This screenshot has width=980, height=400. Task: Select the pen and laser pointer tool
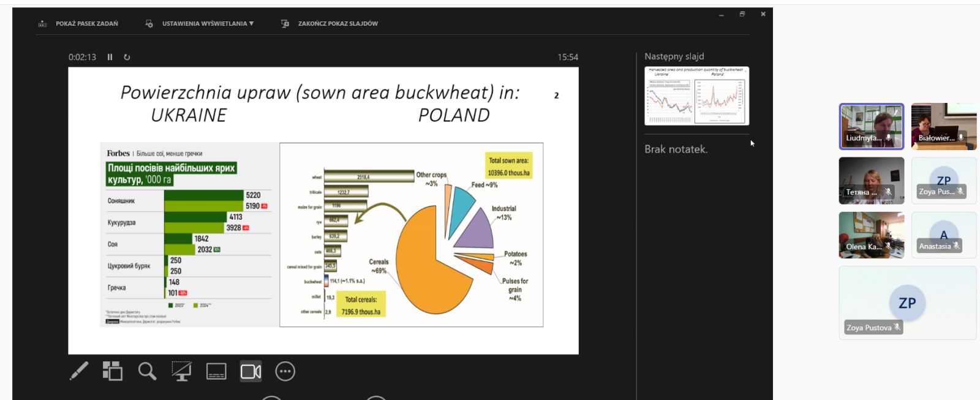tap(79, 371)
